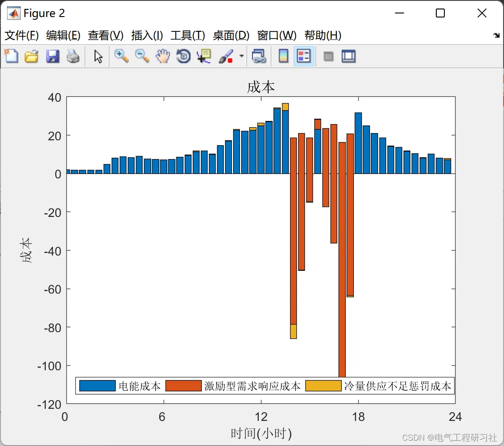Minimize the Figure 2 window
The width and height of the screenshot is (504, 446).
(399, 13)
